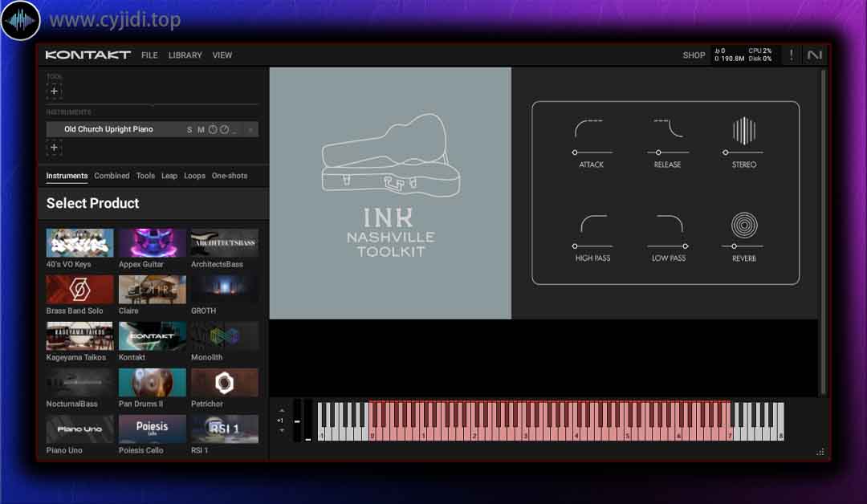Select the Piano Uno product thumbnail

pyautogui.click(x=80, y=429)
